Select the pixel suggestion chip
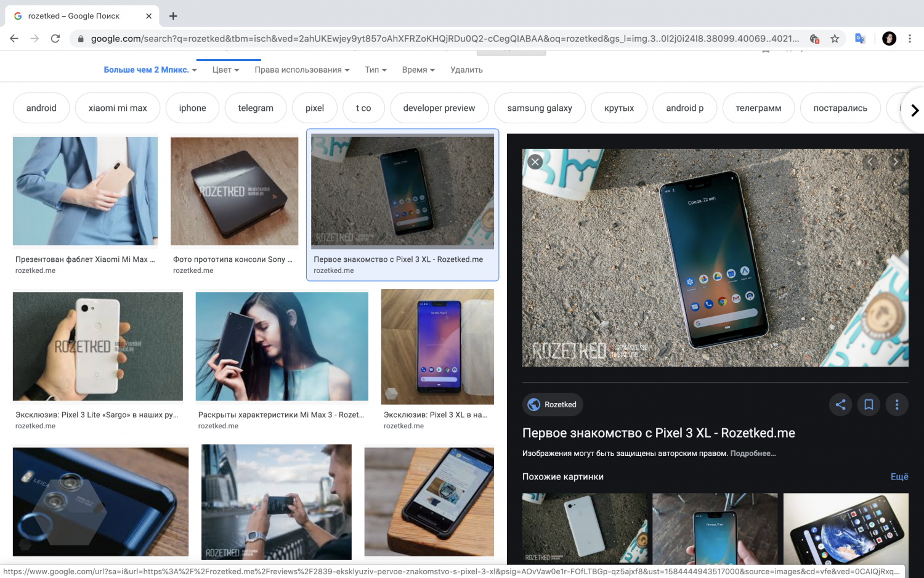Screen dimensions: 924x578 click(315, 108)
